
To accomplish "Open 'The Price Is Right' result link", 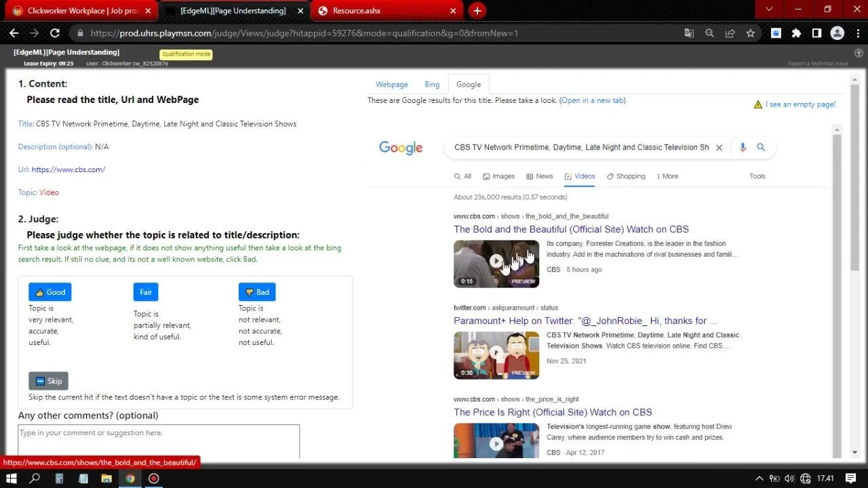I will 553,412.
